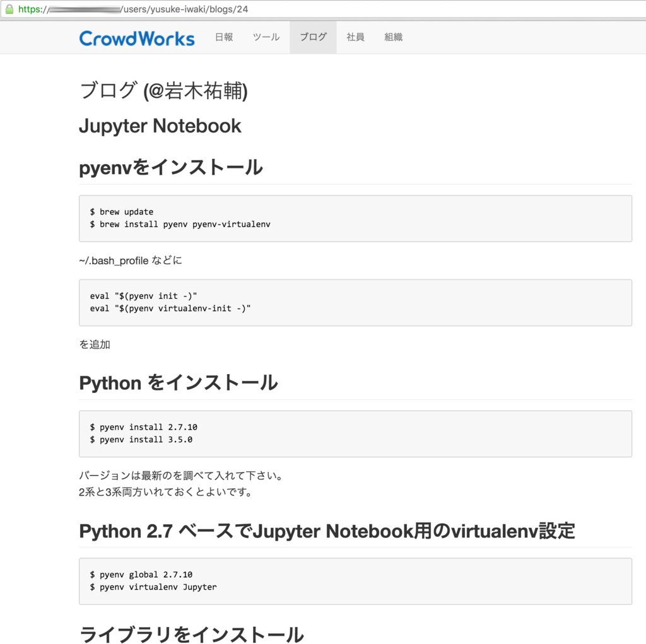Click the '~/.bash_profile などに' text
The width and height of the screenshot is (646, 644).
131,261
